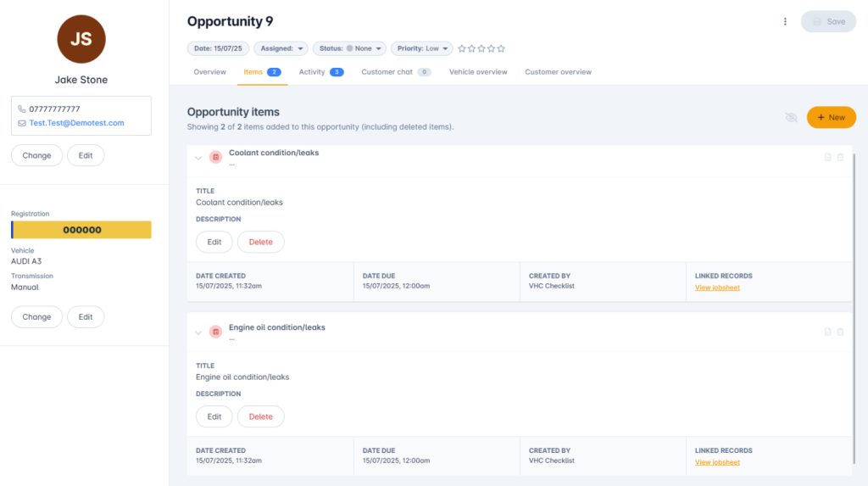Set rating to one star
The height and width of the screenshot is (486, 868).
462,48
